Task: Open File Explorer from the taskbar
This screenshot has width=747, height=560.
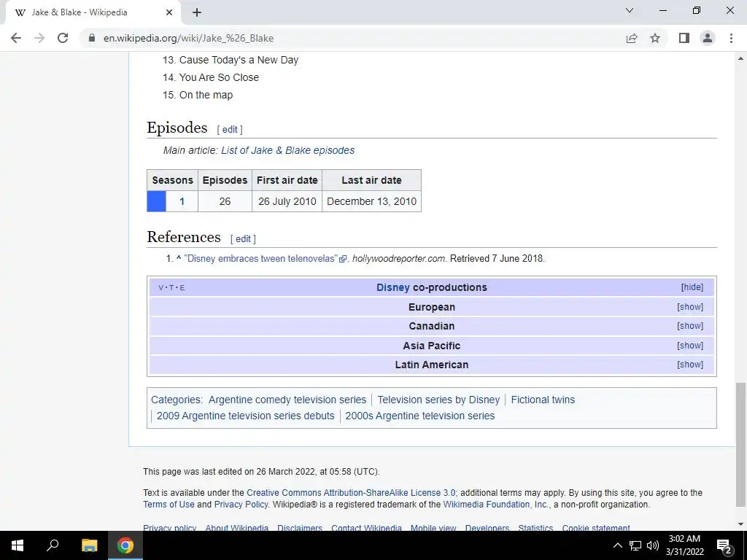Action: click(x=89, y=545)
